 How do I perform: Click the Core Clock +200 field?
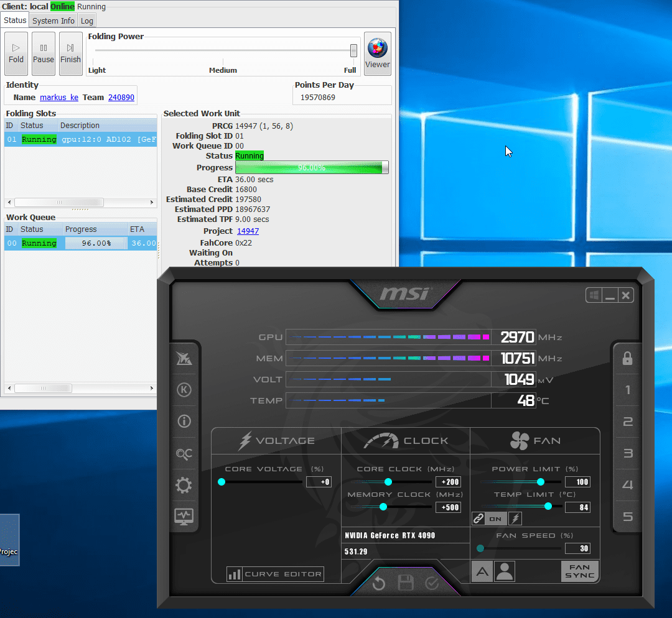(448, 482)
